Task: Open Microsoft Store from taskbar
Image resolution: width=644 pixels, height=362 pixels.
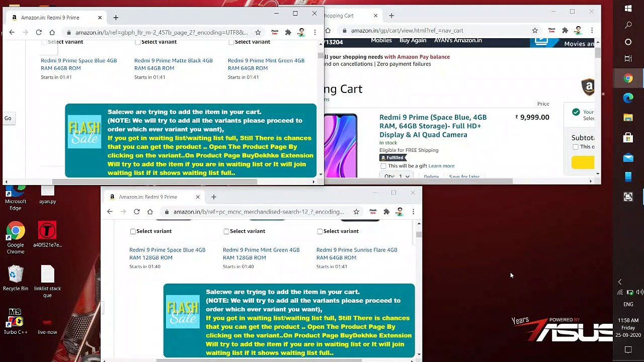Action: point(628,138)
